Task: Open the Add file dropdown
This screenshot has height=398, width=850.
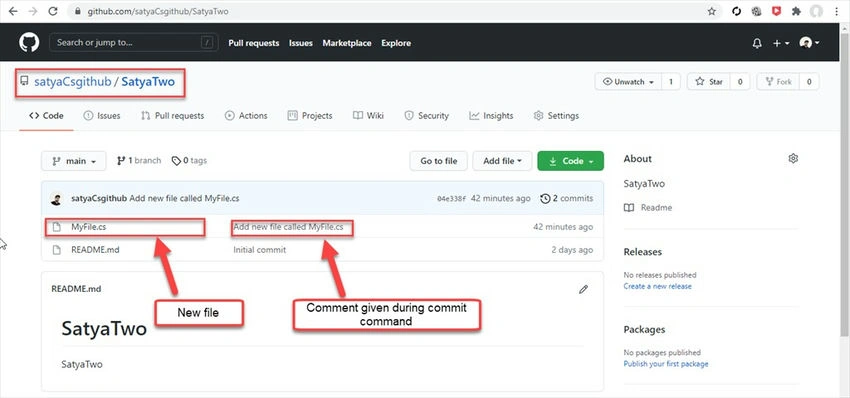Action: point(502,161)
